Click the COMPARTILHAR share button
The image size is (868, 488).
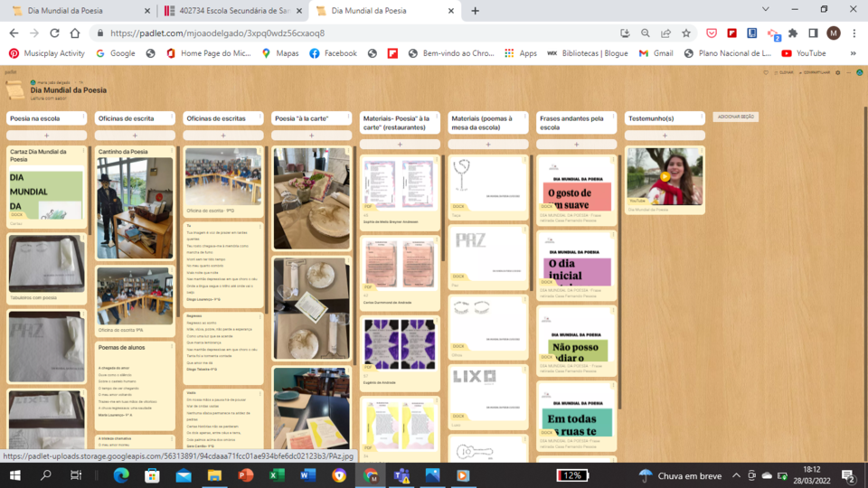click(815, 72)
